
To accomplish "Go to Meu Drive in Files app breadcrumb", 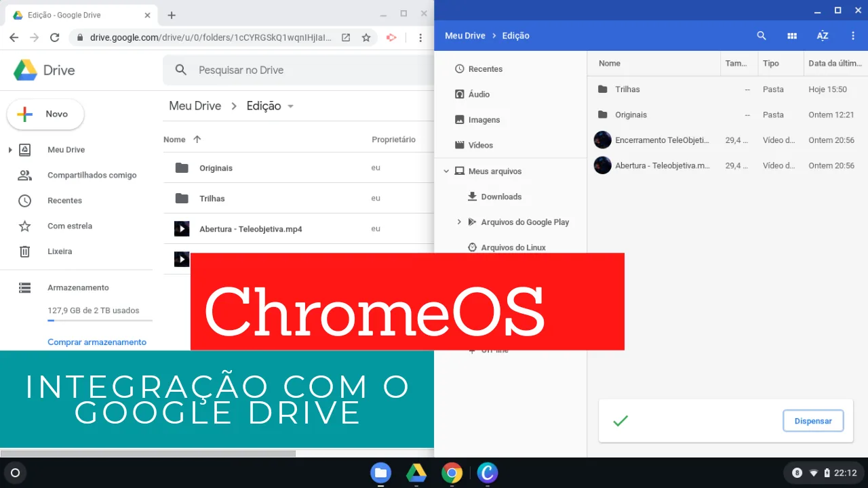I will click(465, 36).
